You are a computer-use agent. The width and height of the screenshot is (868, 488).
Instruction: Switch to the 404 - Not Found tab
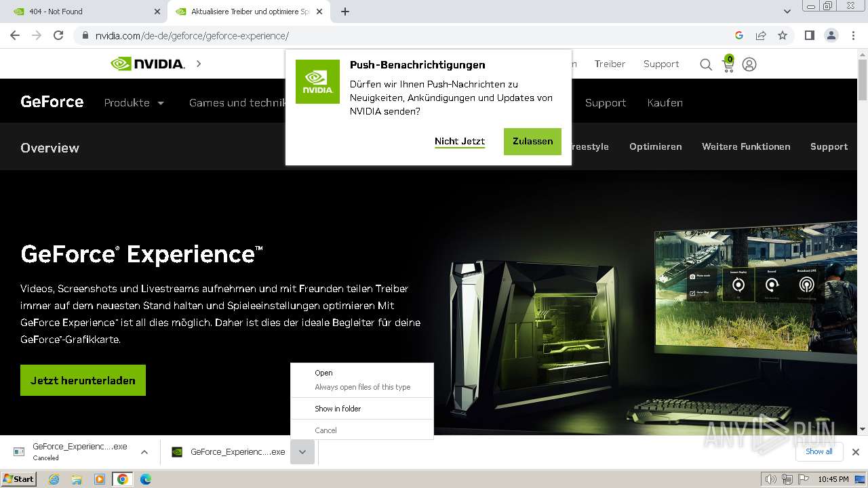[x=84, y=12]
